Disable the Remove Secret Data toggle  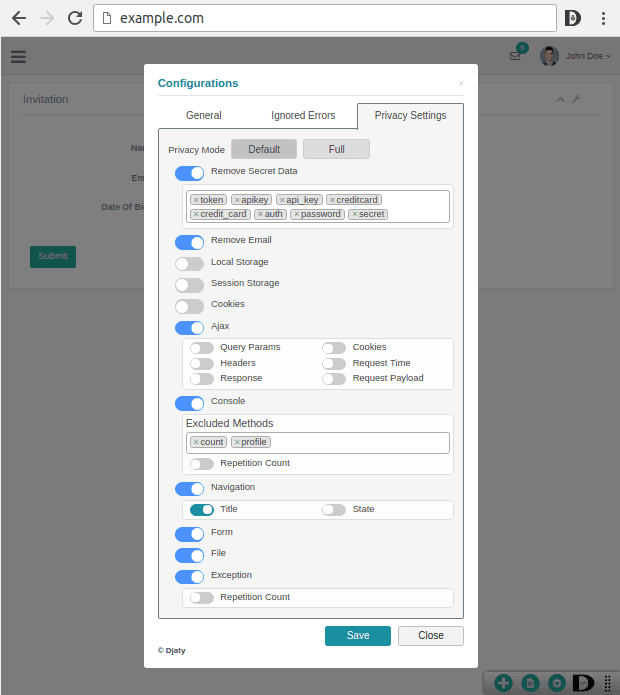(189, 173)
